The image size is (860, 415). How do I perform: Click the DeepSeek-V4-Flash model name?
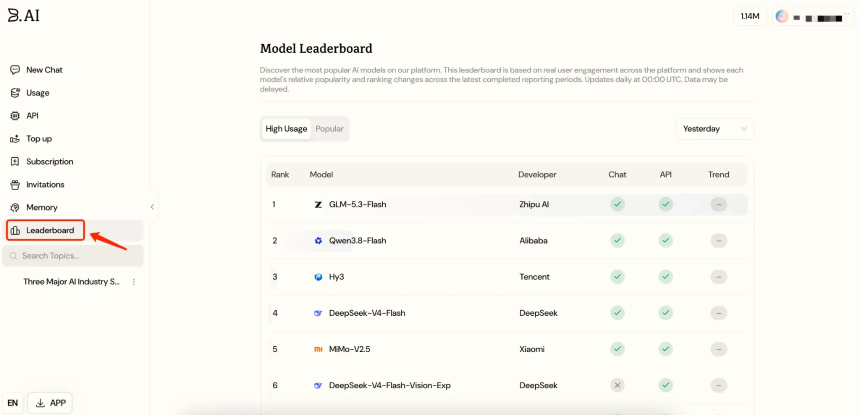367,313
